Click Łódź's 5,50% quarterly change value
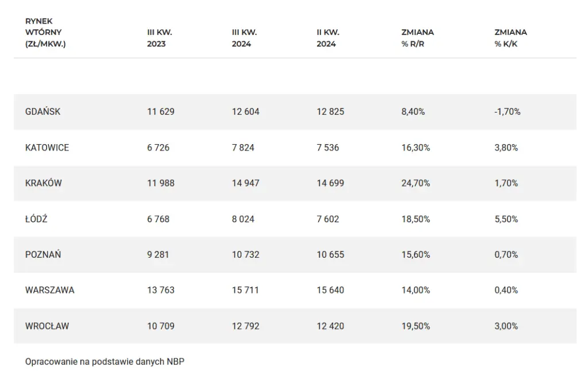 pyautogui.click(x=506, y=219)
